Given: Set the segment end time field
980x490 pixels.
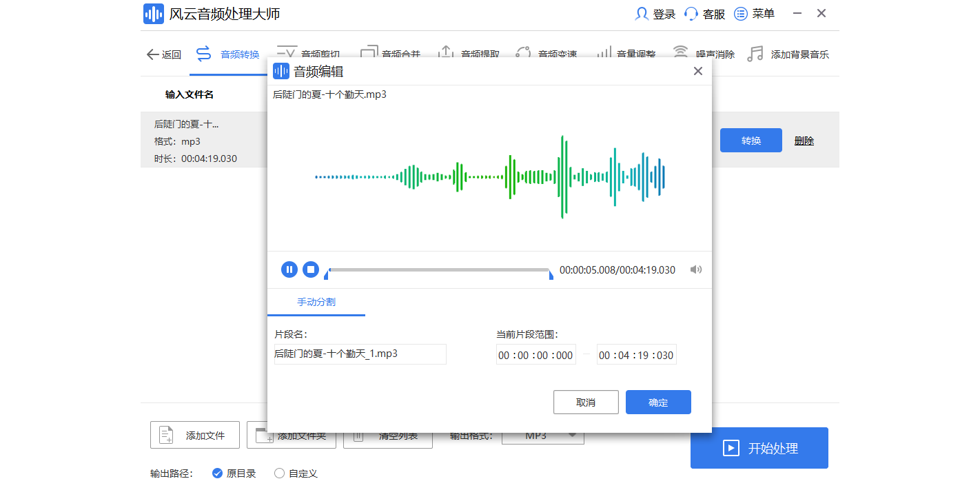Looking at the screenshot, I should tap(637, 355).
